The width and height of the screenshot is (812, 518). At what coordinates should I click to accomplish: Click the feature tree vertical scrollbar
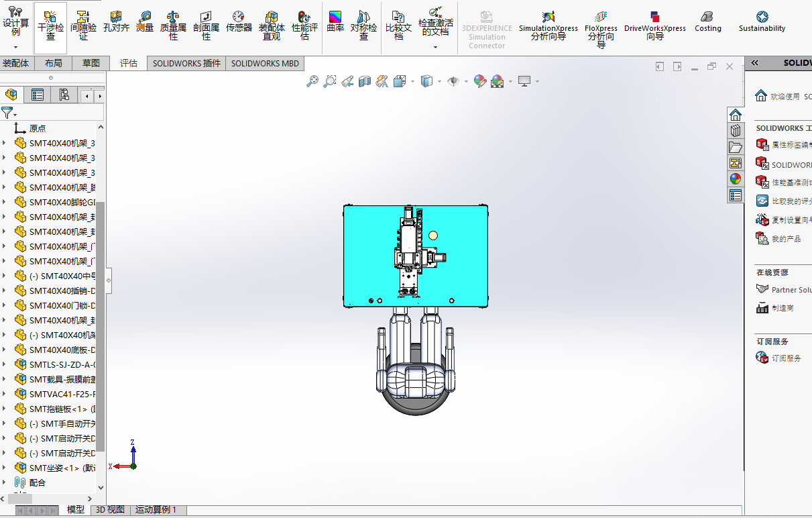(101, 325)
